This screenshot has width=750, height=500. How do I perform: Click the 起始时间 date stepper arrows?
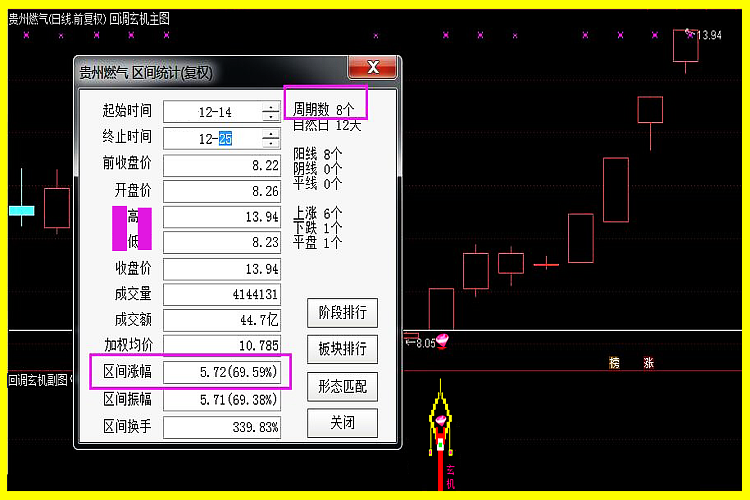pyautogui.click(x=271, y=112)
